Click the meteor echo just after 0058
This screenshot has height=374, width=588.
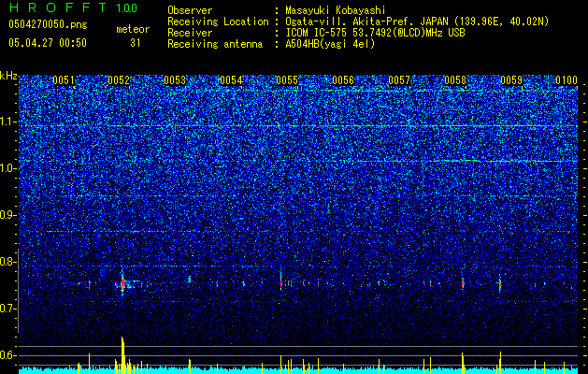point(463,283)
